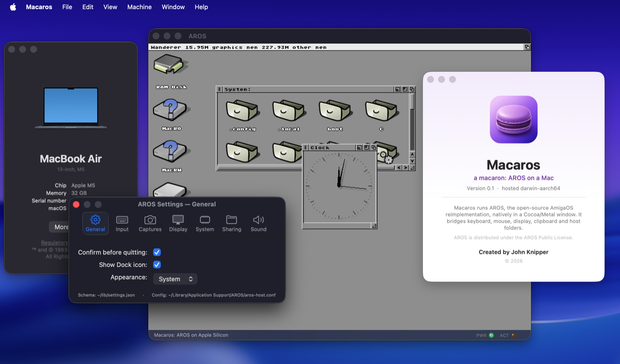Click 'Macaros: AROS on Apple Silicon' status text
This screenshot has width=620, height=364.
pyautogui.click(x=191, y=335)
